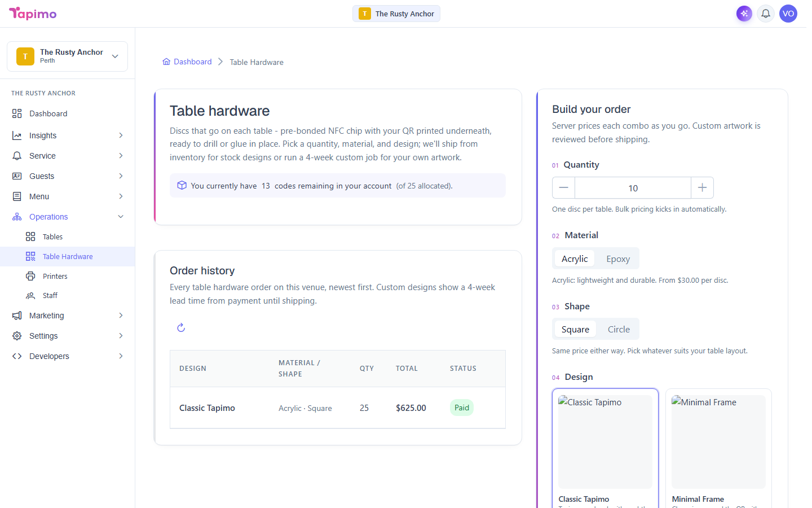
Task: Select the Minimal Frame design card
Action: pyautogui.click(x=718, y=448)
